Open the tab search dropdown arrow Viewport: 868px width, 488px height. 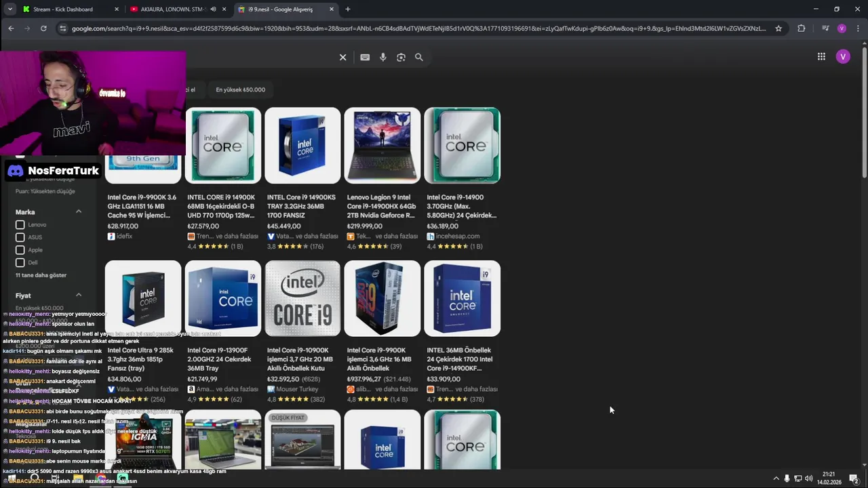[x=9, y=9]
